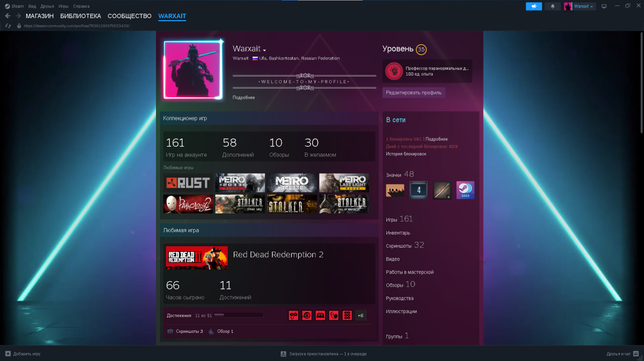The width and height of the screenshot is (644, 361).
Task: Open the Скриншоты 32 link
Action: point(405,245)
